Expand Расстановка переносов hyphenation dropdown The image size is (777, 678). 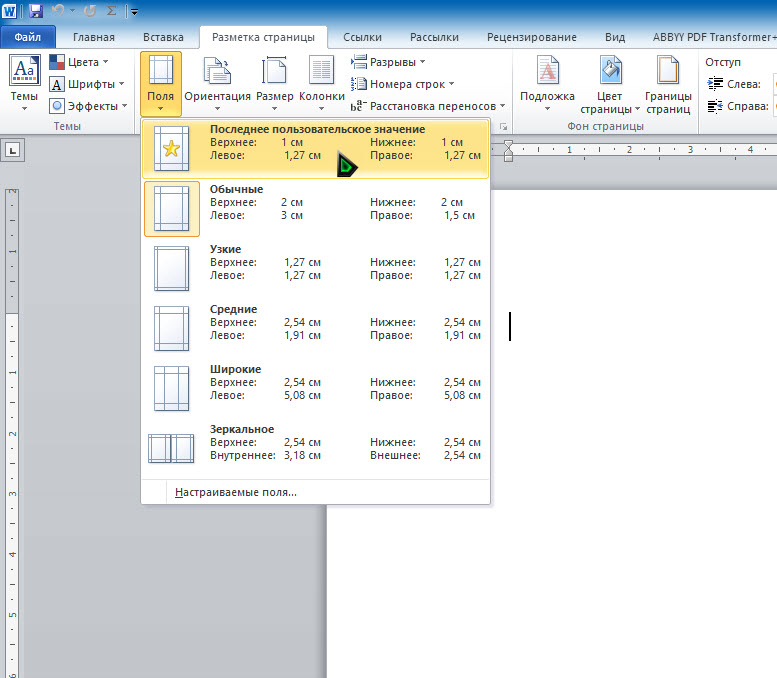point(428,106)
